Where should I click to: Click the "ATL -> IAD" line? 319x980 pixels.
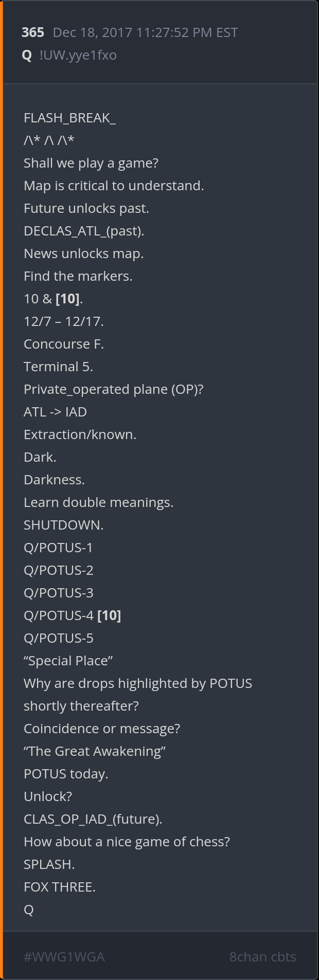[55, 412]
